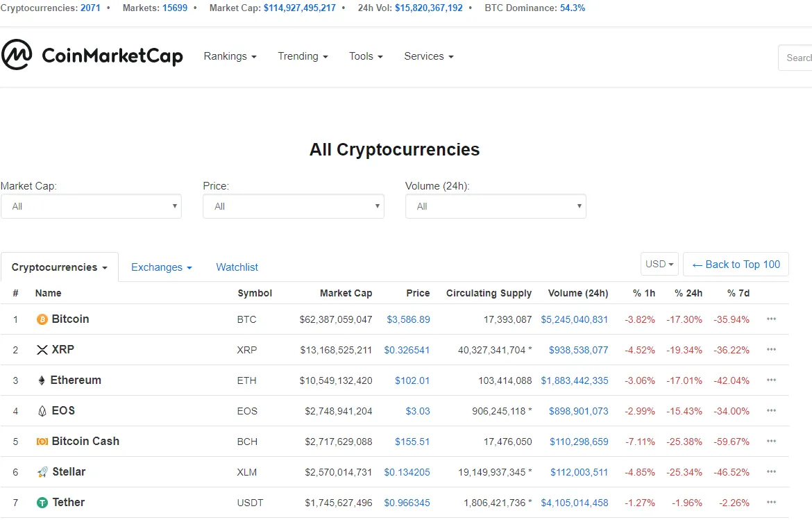This screenshot has width=812, height=520.
Task: Open the XRP name link
Action: coord(62,350)
